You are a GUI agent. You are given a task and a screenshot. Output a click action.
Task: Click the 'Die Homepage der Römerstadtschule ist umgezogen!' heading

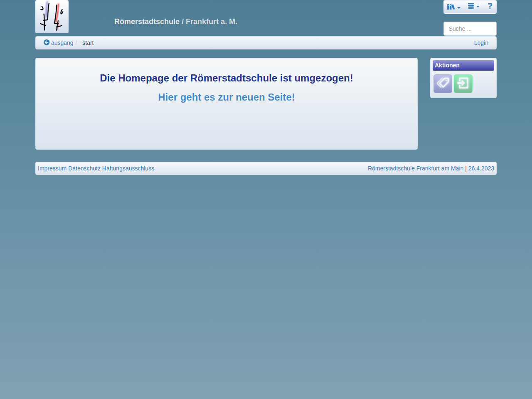coord(227,78)
